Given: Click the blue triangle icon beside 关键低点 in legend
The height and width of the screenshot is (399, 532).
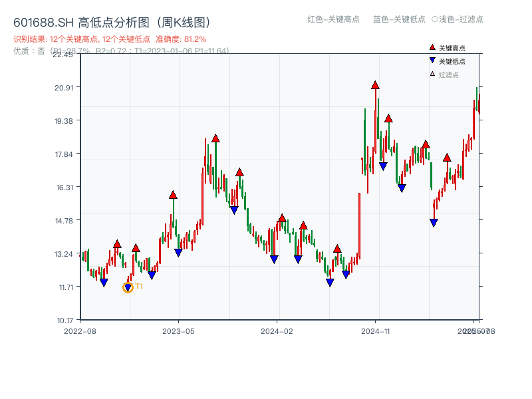Looking at the screenshot, I should point(431,59).
